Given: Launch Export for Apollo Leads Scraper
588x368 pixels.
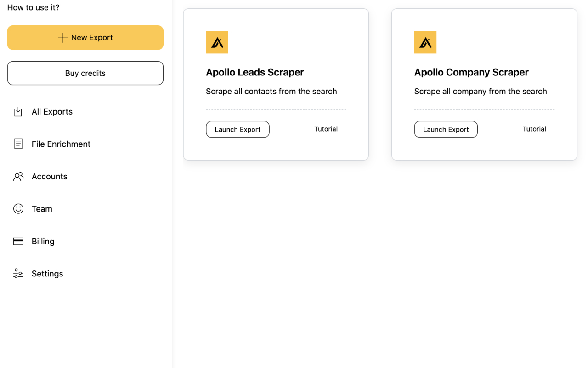Looking at the screenshot, I should tap(237, 129).
